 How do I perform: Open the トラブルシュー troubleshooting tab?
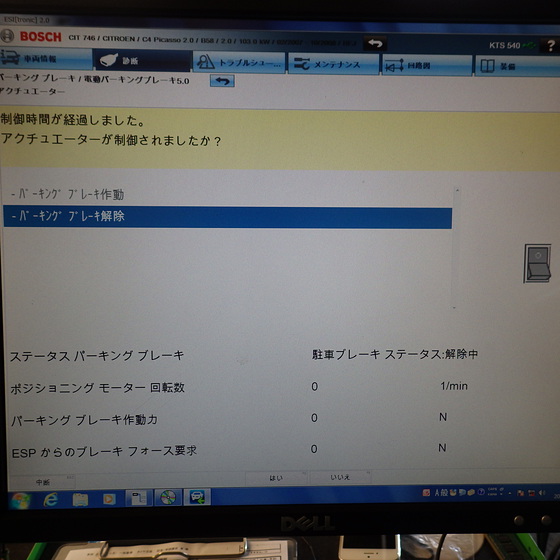click(239, 63)
